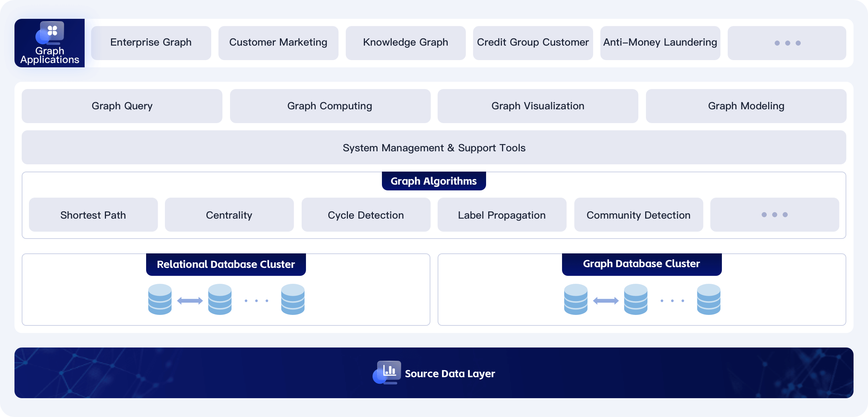Image resolution: width=868 pixels, height=417 pixels.
Task: Click second database cylinder in Relational Database Cluster
Action: [220, 299]
